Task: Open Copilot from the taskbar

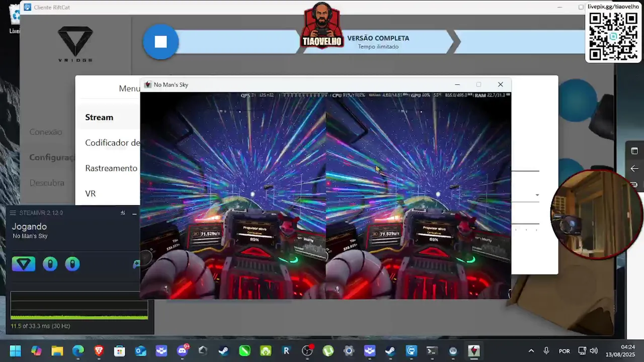Action: [x=36, y=351]
